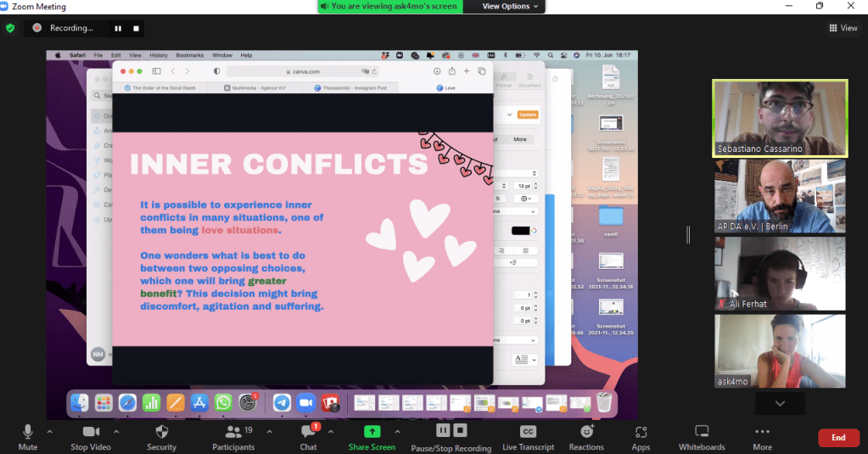Expand video options arrow beside Stop Video
868x454 pixels.
point(116,431)
